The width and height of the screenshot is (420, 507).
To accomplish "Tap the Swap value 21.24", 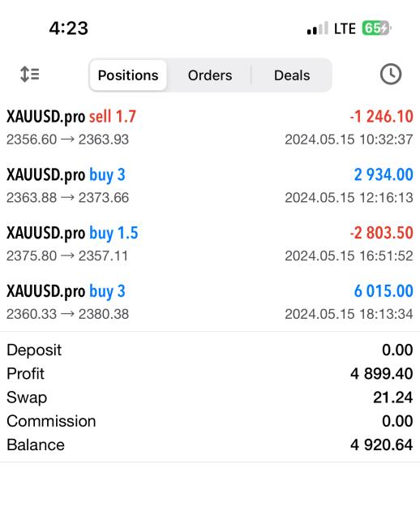I will (x=393, y=397).
